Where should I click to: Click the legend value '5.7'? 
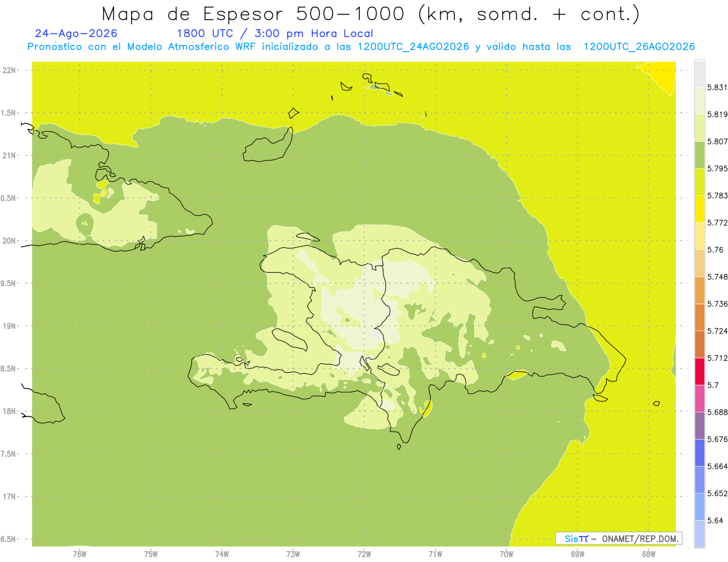pos(713,385)
